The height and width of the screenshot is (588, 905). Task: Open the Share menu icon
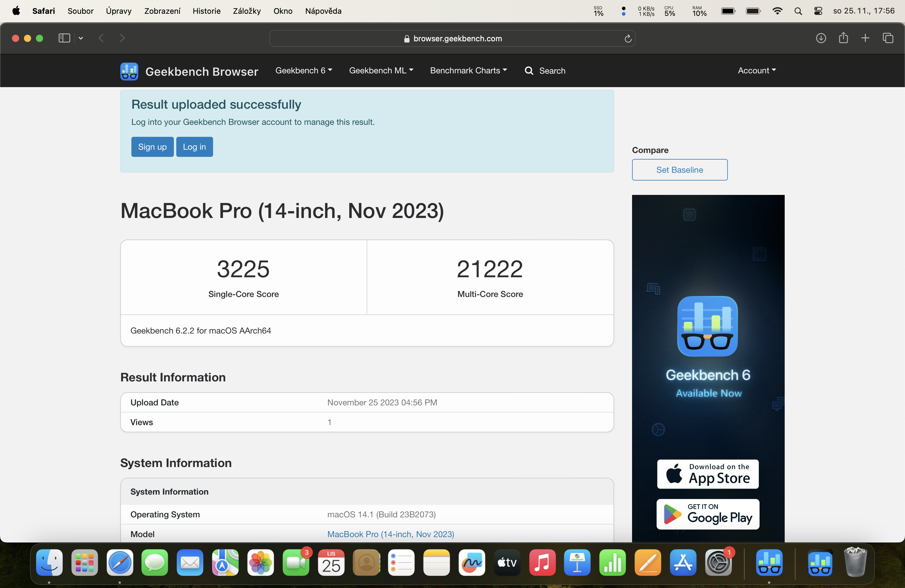tap(843, 38)
